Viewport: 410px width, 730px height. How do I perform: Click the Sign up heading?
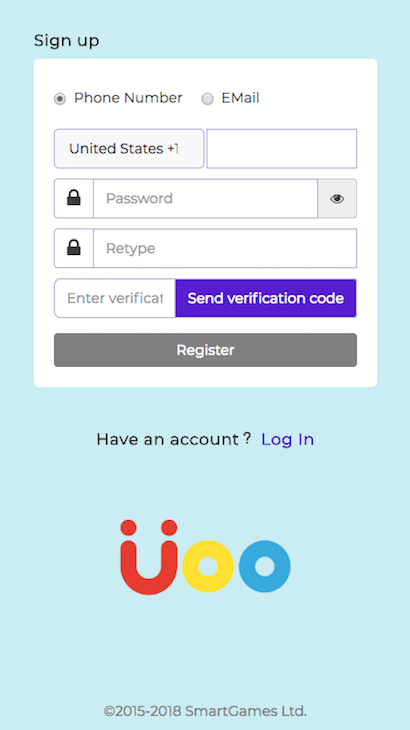click(67, 41)
